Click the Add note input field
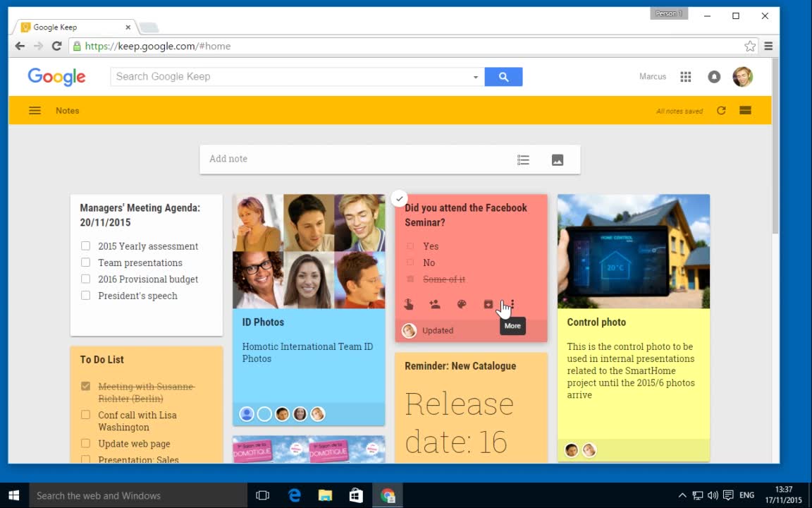Image resolution: width=812 pixels, height=508 pixels. [x=352, y=159]
